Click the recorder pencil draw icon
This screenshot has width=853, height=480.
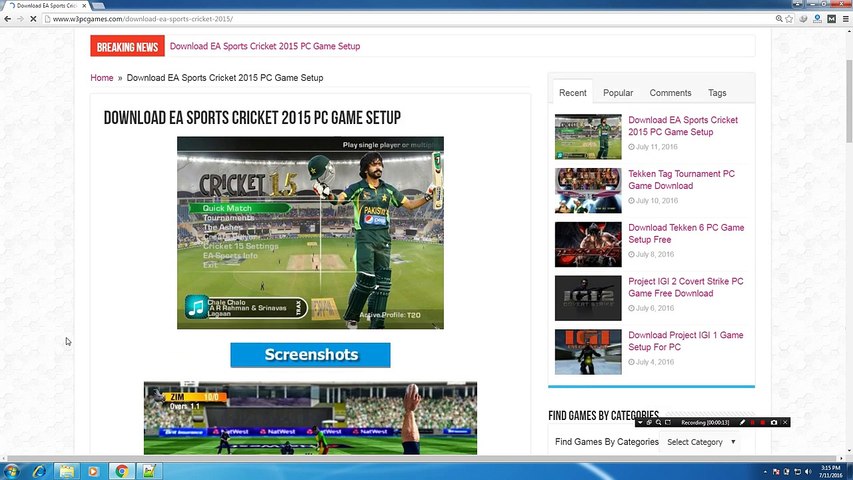tap(742, 422)
